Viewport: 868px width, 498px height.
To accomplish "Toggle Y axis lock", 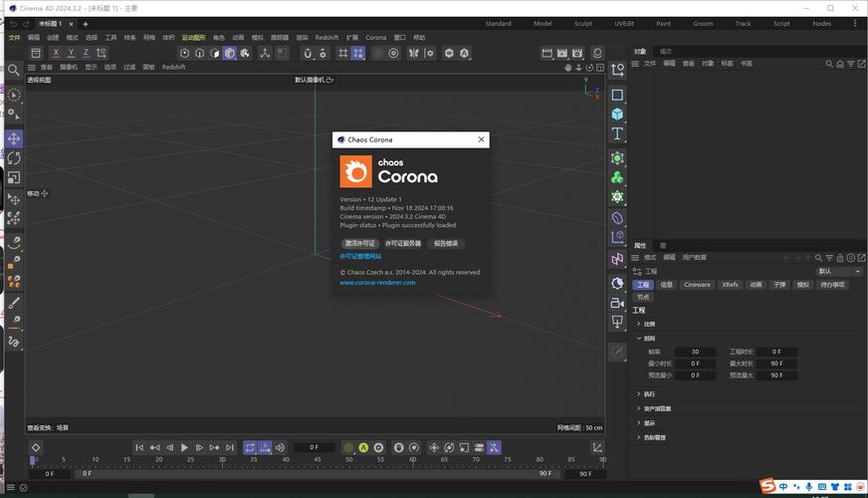I will 71,53.
